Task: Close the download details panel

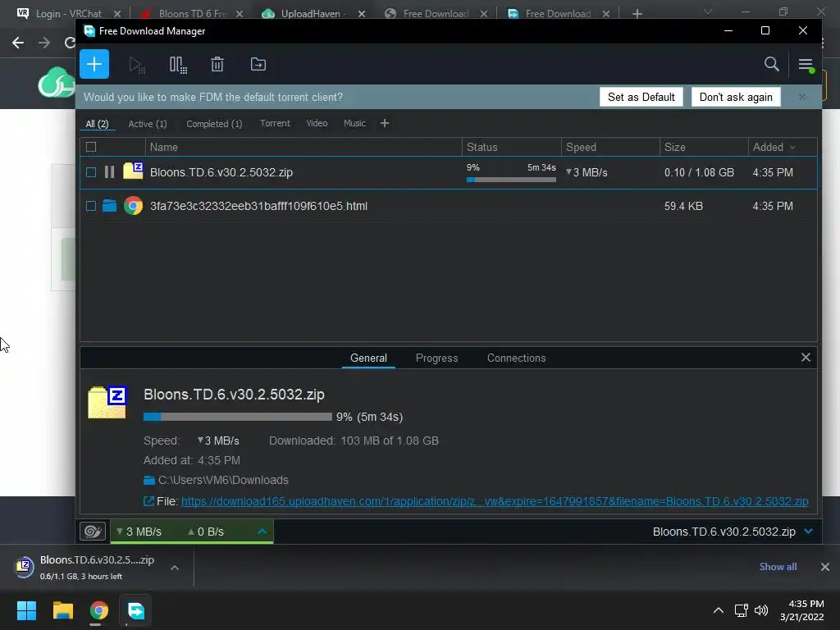Action: point(806,358)
